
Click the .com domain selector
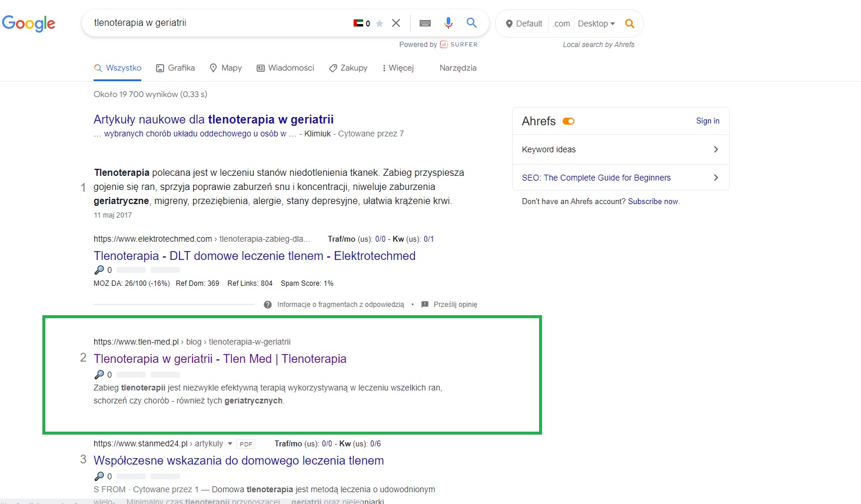[x=561, y=24]
